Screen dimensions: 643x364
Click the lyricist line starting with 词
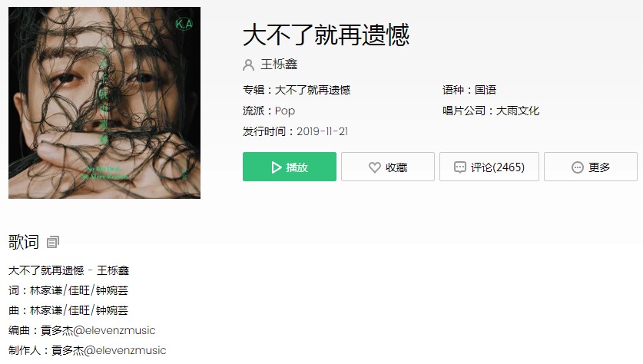pos(68,290)
